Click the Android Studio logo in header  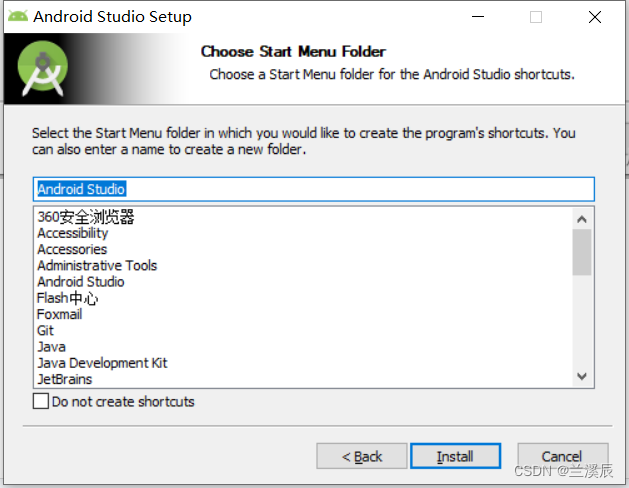43,69
